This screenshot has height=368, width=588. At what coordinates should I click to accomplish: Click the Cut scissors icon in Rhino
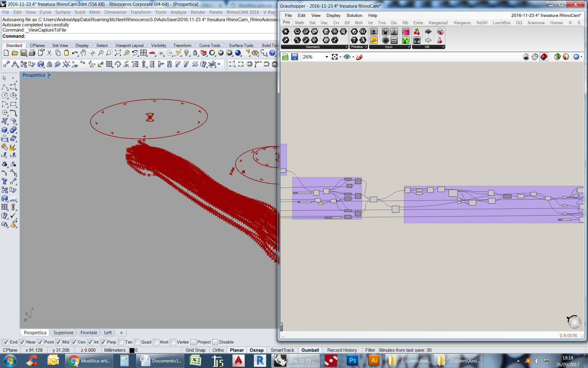(49, 53)
